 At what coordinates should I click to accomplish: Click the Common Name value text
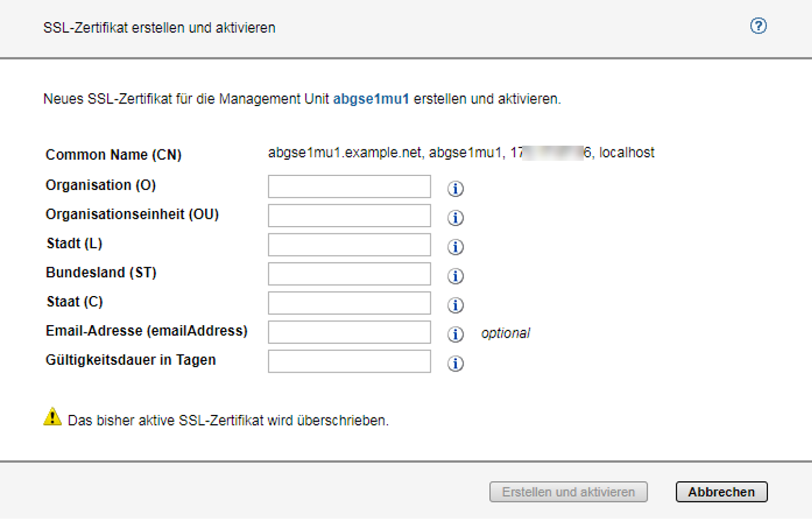[x=461, y=153]
